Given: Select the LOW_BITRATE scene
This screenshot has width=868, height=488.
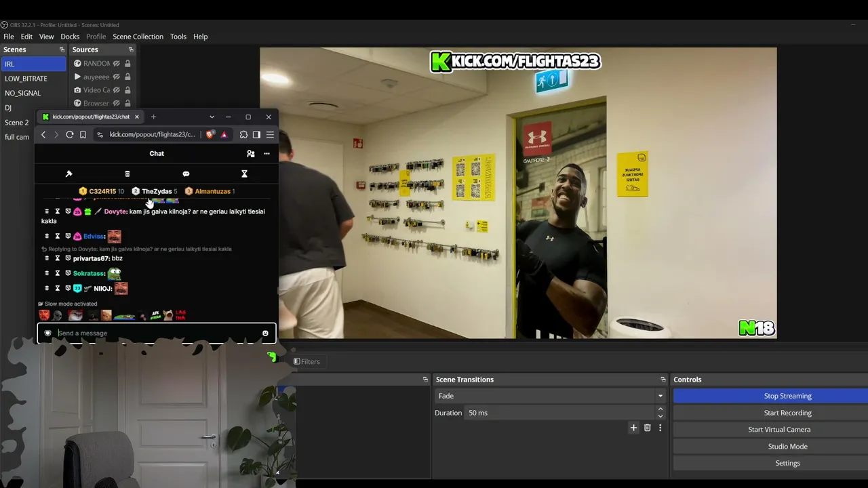Looking at the screenshot, I should click(33, 79).
